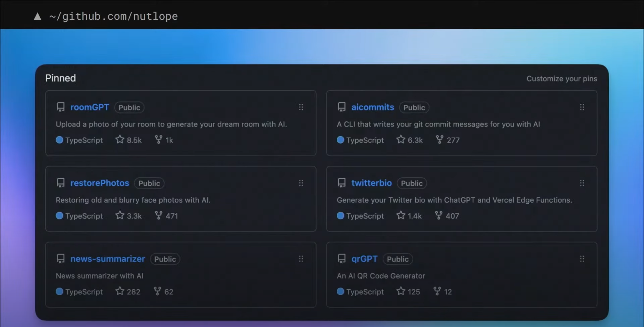Viewport: 644px width, 327px height.
Task: Click the 1k fork count
Action: pos(169,140)
